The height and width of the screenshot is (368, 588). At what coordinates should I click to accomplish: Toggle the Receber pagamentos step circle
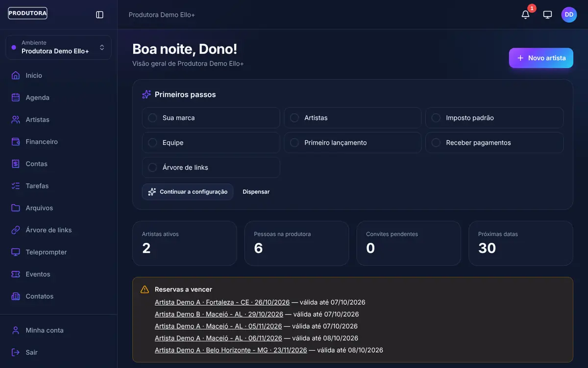[436, 143]
